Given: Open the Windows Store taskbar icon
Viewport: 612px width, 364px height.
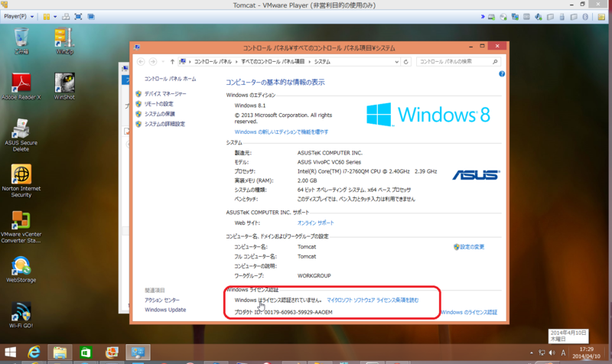Looking at the screenshot, I should (x=86, y=353).
